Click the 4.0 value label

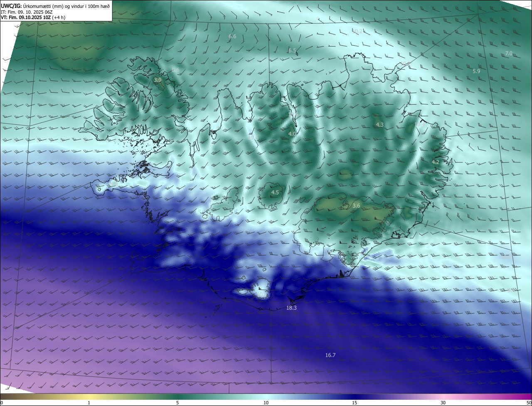point(292,134)
